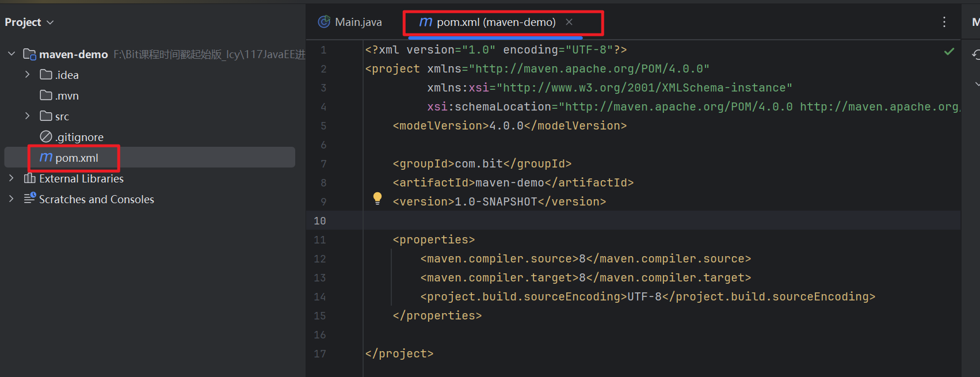The image size is (980, 377).
Task: Expand Scratches and Consoles node
Action: tap(12, 199)
